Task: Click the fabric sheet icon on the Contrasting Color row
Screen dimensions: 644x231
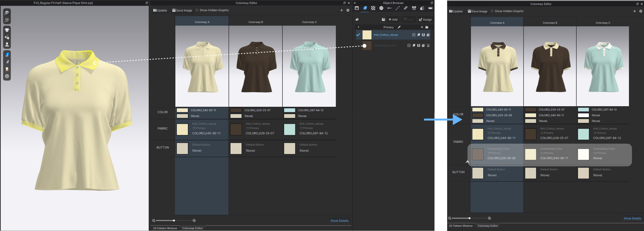Action: (414, 46)
